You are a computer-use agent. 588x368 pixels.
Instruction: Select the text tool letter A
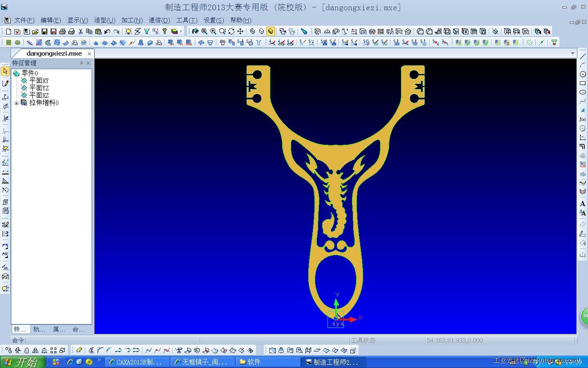583,204
